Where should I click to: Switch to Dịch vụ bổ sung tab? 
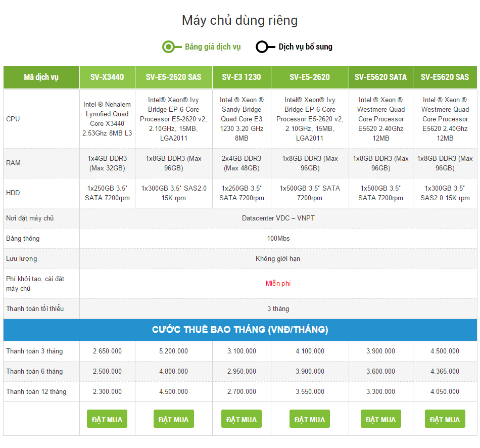coord(305,47)
